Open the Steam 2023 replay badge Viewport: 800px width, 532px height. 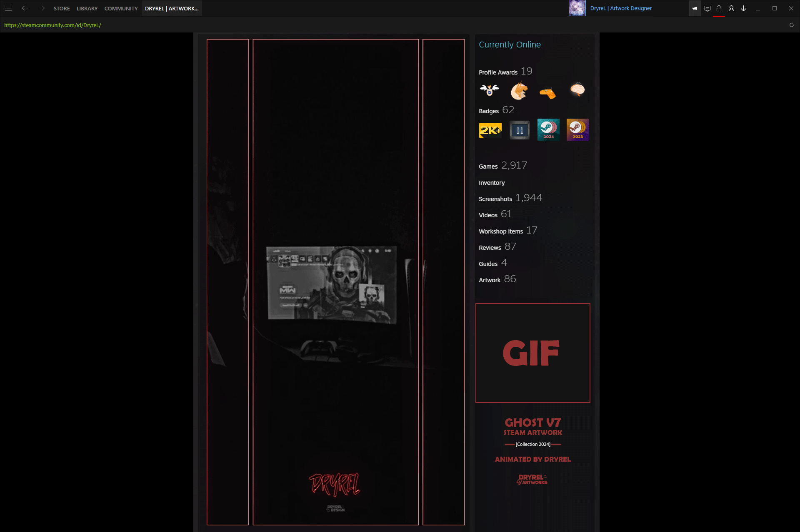click(577, 130)
